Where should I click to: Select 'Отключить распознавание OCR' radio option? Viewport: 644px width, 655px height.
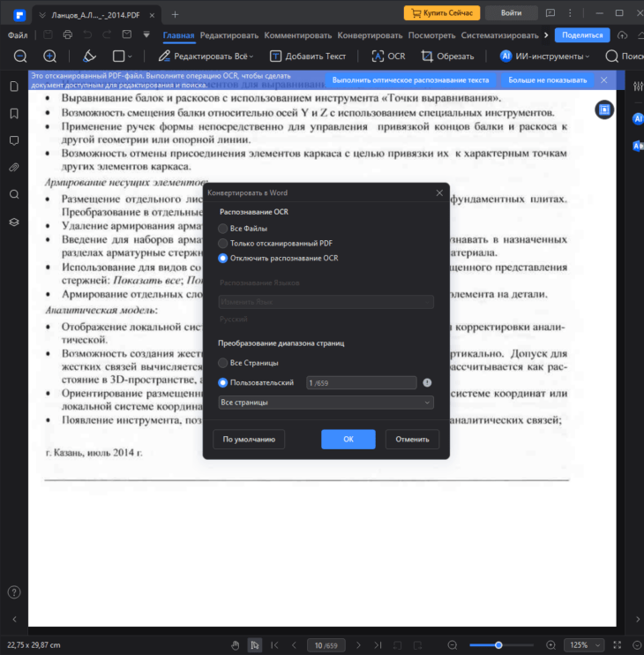[222, 258]
